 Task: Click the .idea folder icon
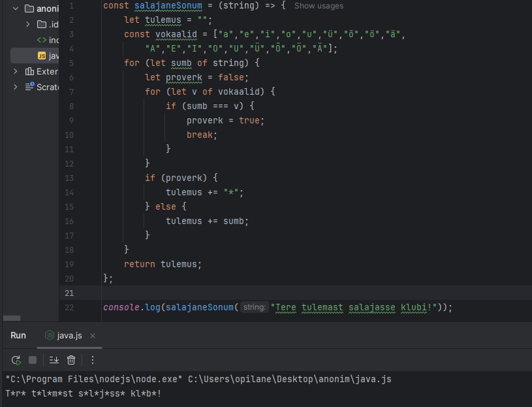coord(42,25)
